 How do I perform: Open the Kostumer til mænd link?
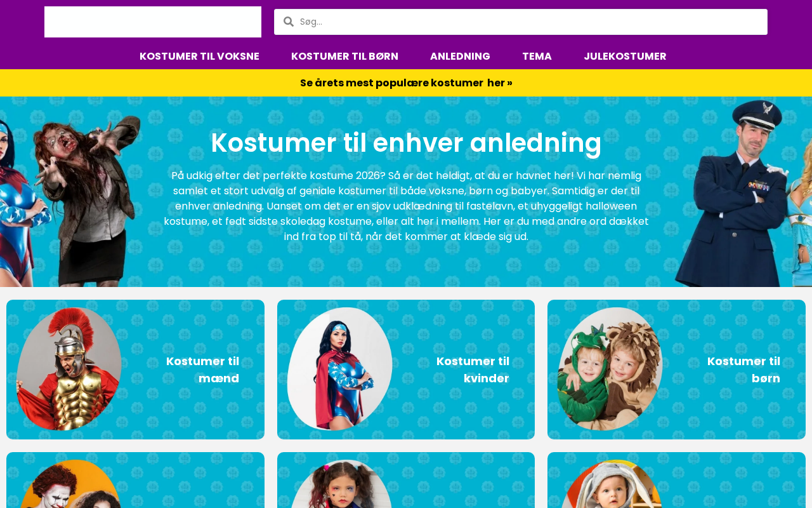pyautogui.click(x=202, y=370)
